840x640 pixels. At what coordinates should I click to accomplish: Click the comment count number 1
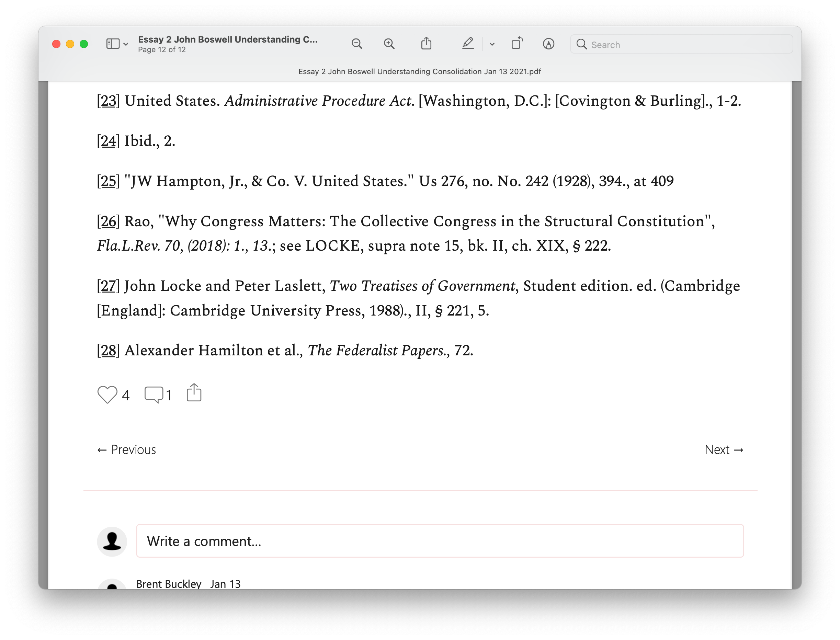click(169, 396)
